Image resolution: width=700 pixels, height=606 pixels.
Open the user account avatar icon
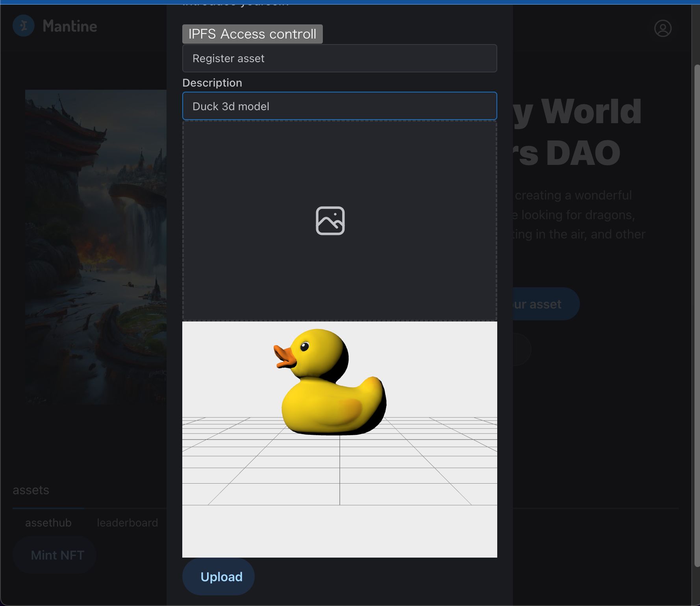663,28
